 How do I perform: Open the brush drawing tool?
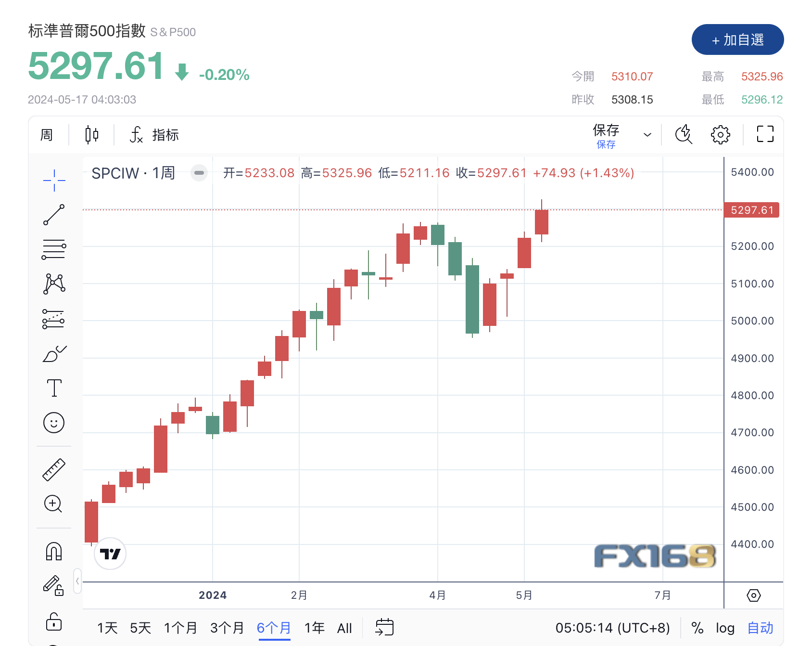(54, 354)
